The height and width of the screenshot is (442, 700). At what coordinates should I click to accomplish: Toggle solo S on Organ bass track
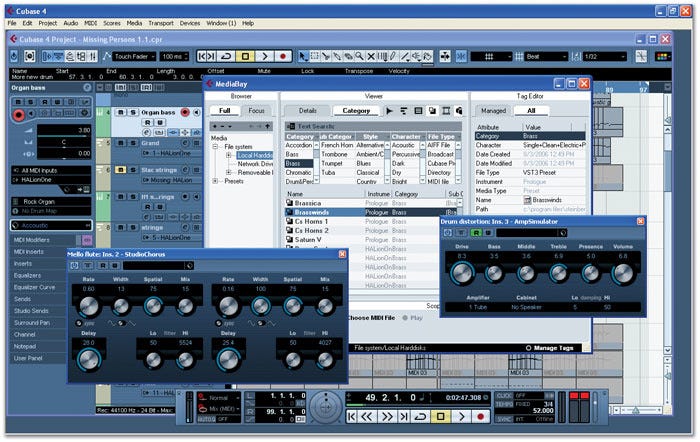[133, 113]
